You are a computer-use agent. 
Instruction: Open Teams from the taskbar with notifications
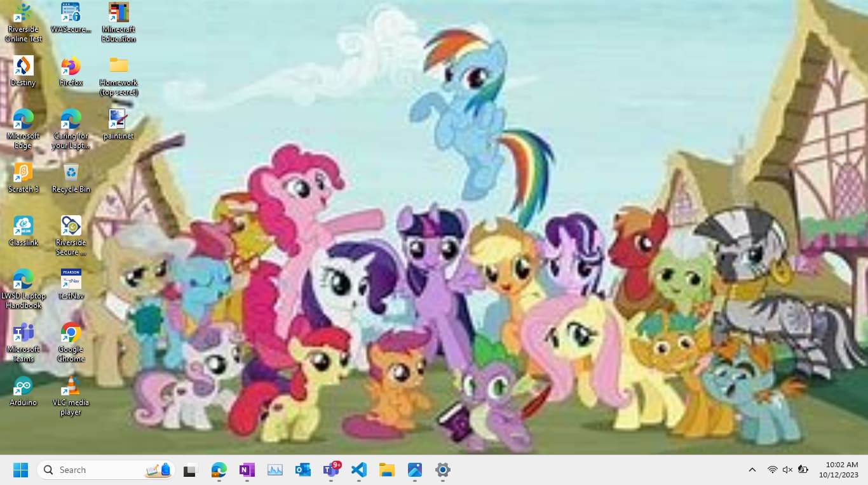[x=331, y=470]
